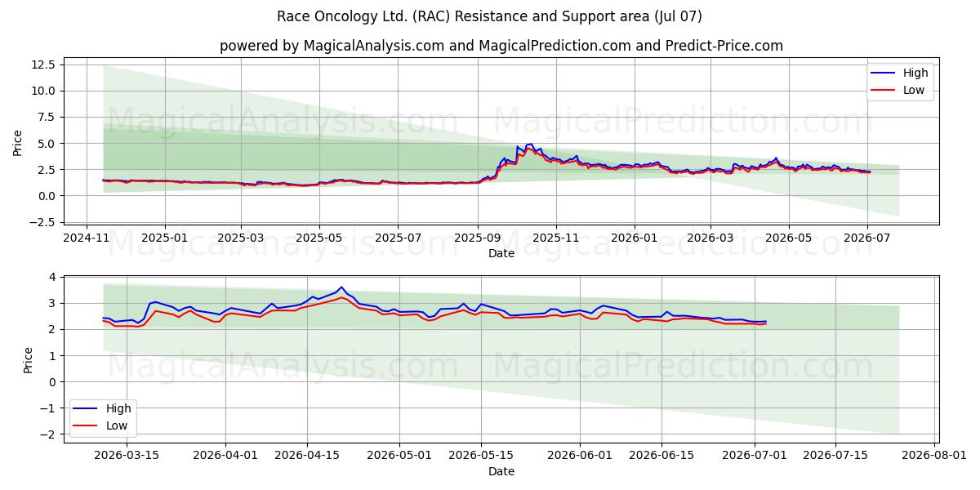980x490 pixels.
Task: Click the '2026-05-01' label on bottom chart
Action: pos(400,457)
